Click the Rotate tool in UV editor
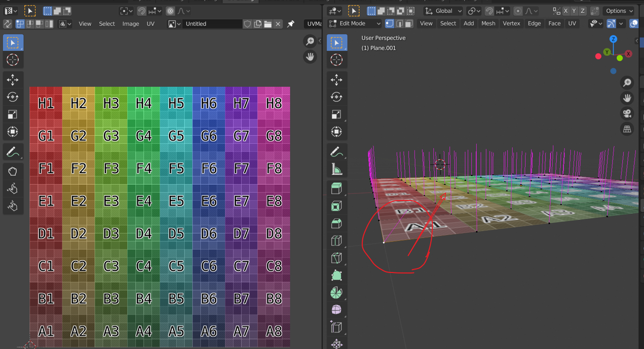Screen dimensions: 644x349 click(x=12, y=97)
